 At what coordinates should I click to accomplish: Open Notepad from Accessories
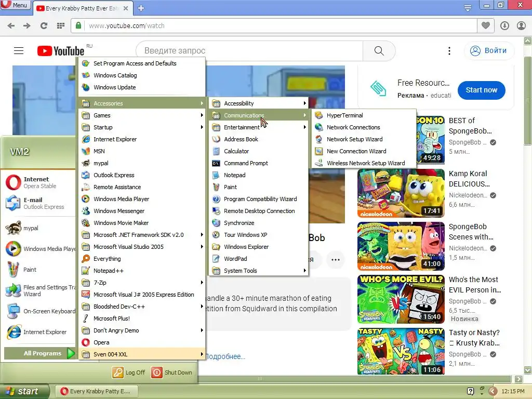(259, 175)
